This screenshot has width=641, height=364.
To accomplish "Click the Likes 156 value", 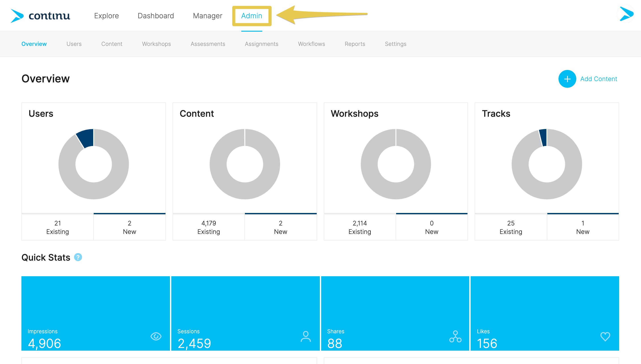I will (487, 344).
